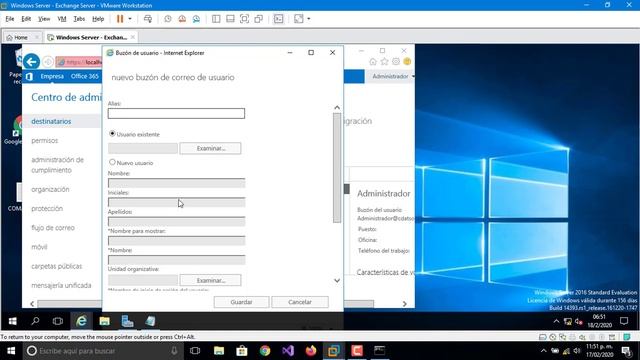Open the VM menu
Image resolution: width=640 pixels, height=360 pixels.
62,19
